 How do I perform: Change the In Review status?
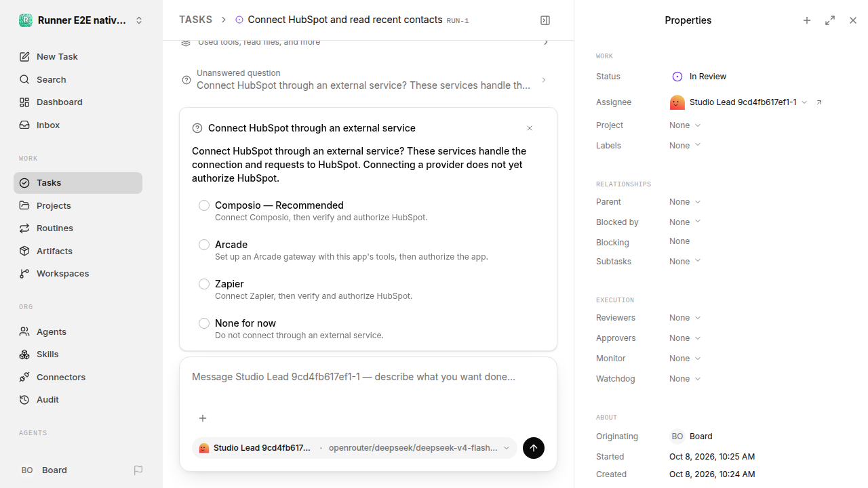tap(699, 77)
